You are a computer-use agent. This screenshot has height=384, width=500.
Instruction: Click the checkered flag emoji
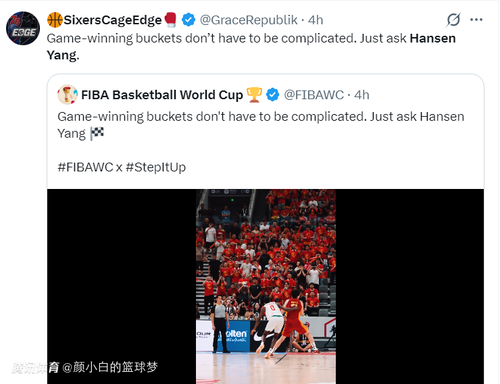[97, 134]
